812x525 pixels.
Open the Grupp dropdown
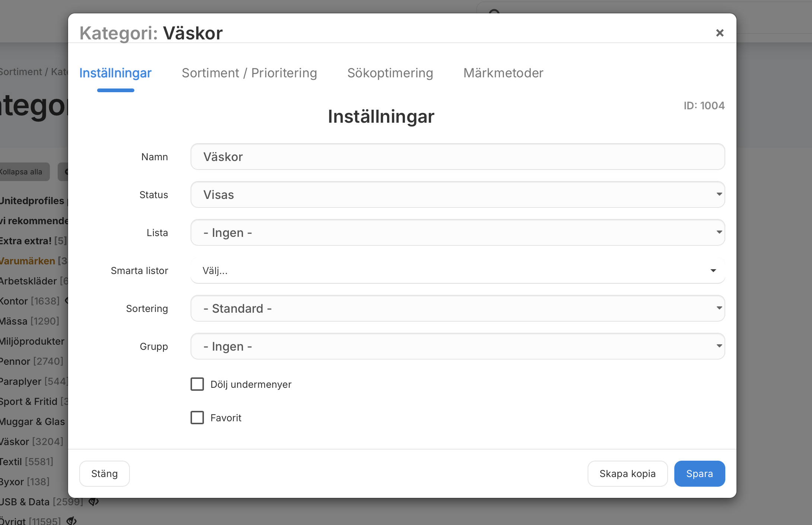pos(458,346)
